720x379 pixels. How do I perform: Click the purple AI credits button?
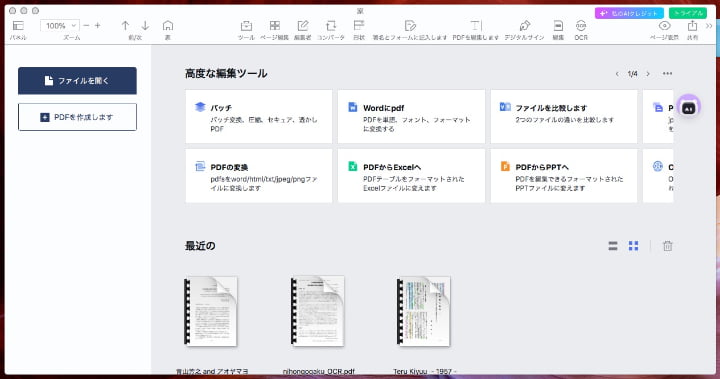coord(629,13)
